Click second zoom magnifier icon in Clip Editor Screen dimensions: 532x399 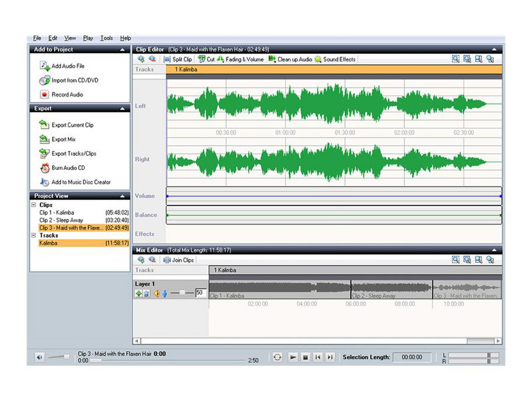467,59
